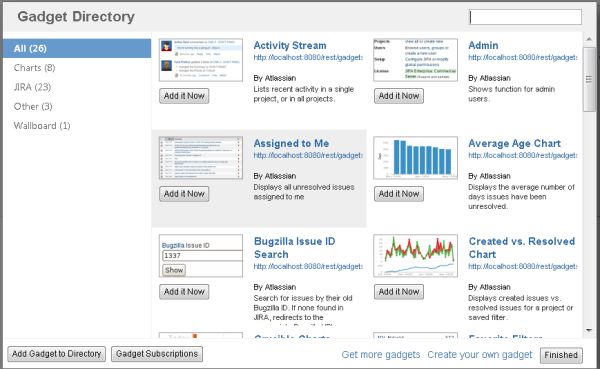Open the Charts (8) category
The width and height of the screenshot is (600, 369).
click(x=34, y=68)
